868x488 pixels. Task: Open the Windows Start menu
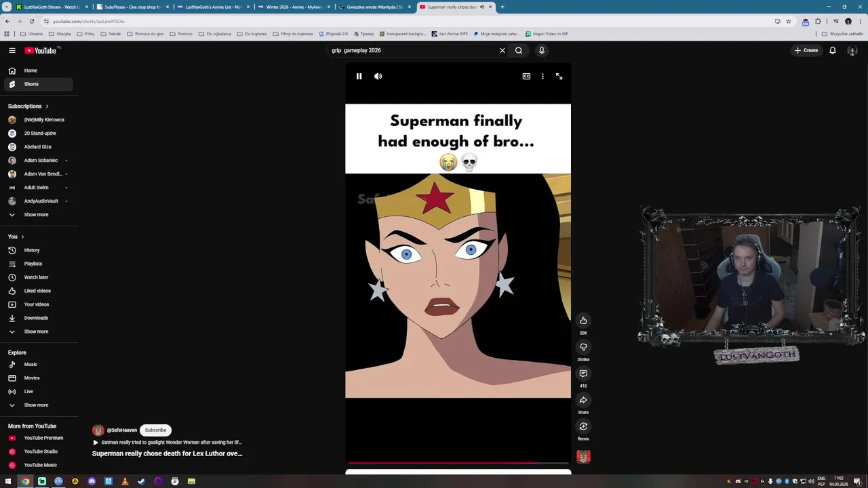click(8, 481)
